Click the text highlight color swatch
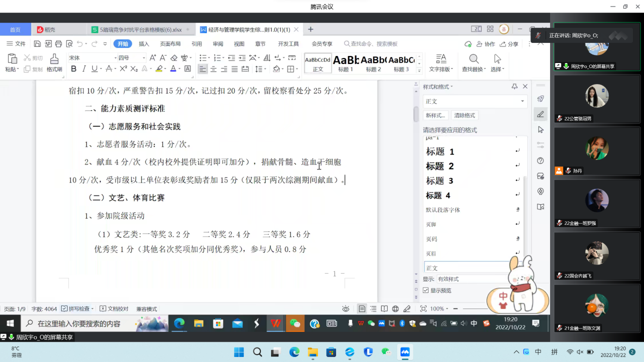Screen dimensions: 644x362 pos(159,69)
